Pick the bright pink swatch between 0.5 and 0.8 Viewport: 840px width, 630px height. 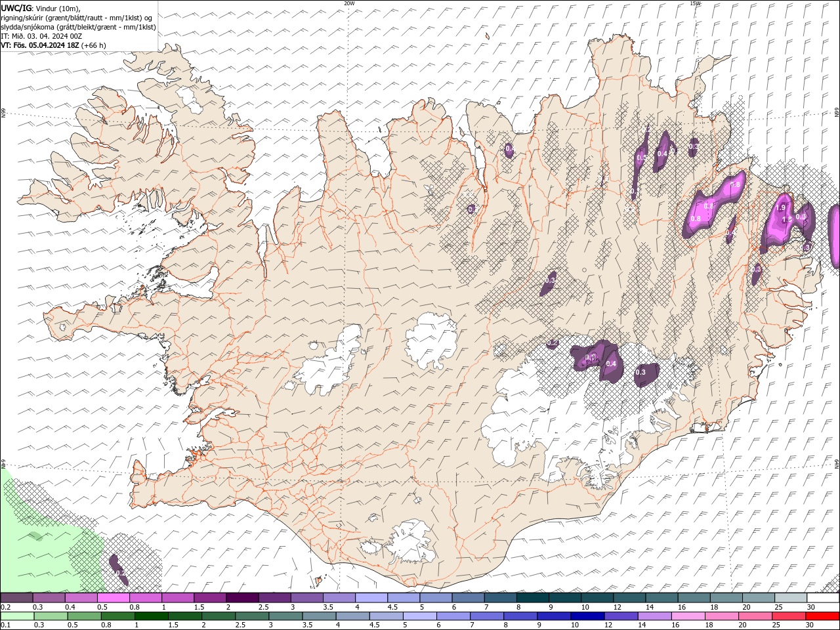click(114, 598)
